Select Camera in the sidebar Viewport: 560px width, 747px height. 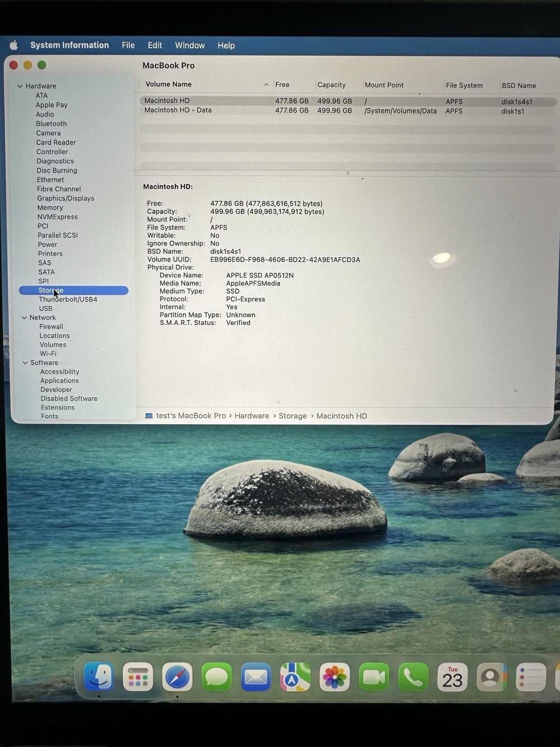[49, 133]
